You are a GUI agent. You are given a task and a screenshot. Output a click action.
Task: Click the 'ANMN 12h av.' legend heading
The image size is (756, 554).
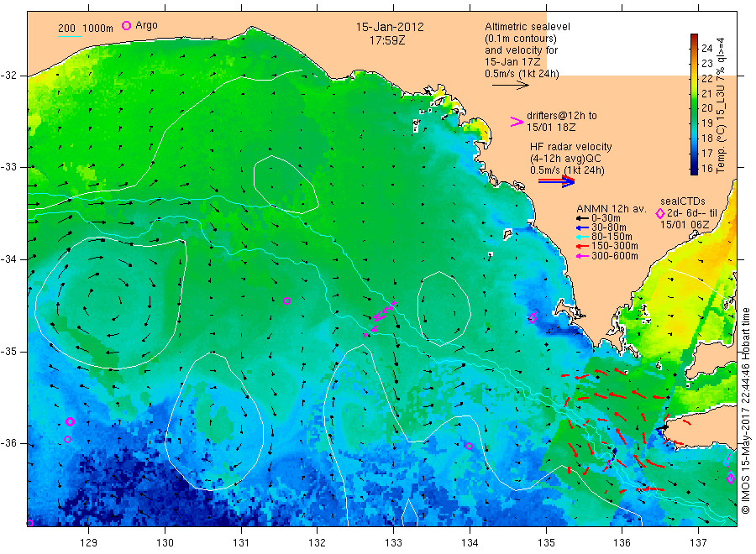pyautogui.click(x=612, y=209)
